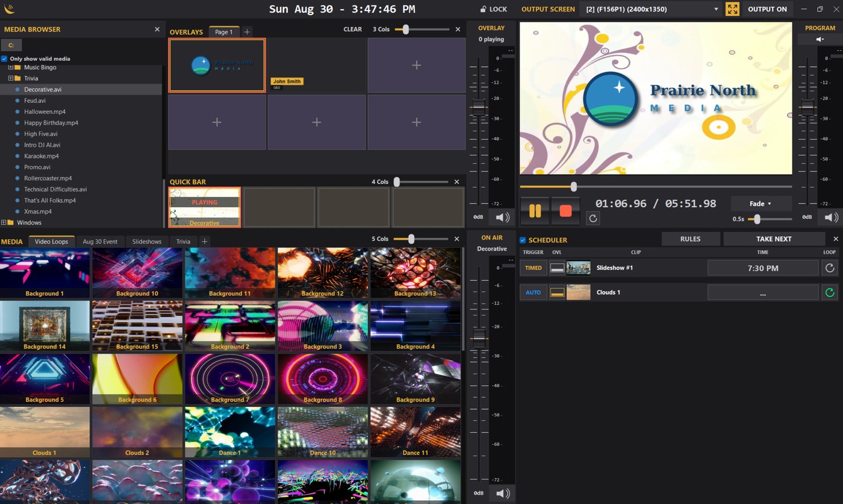Click AUTO trigger for Clouds 1
Viewport: 843px width, 504px height.
(x=533, y=293)
